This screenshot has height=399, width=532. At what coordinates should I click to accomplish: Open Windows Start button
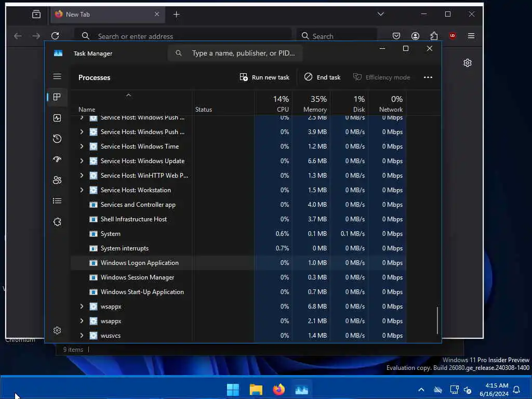pyautogui.click(x=233, y=390)
